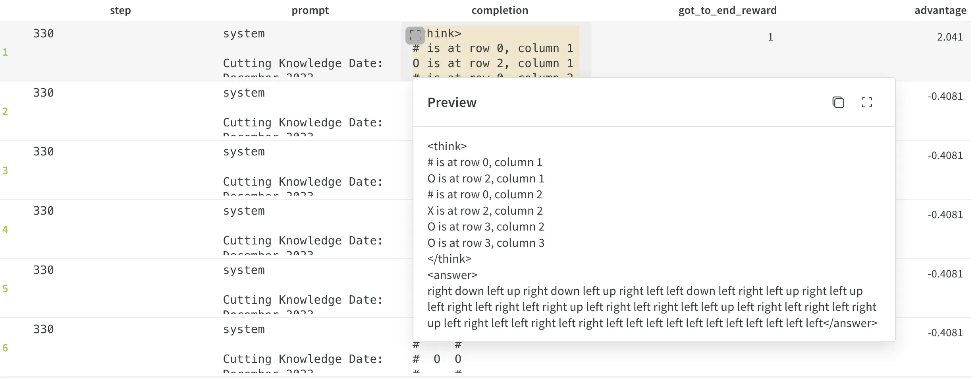Select the completion column header
The width and height of the screenshot is (980, 380).
click(500, 10)
